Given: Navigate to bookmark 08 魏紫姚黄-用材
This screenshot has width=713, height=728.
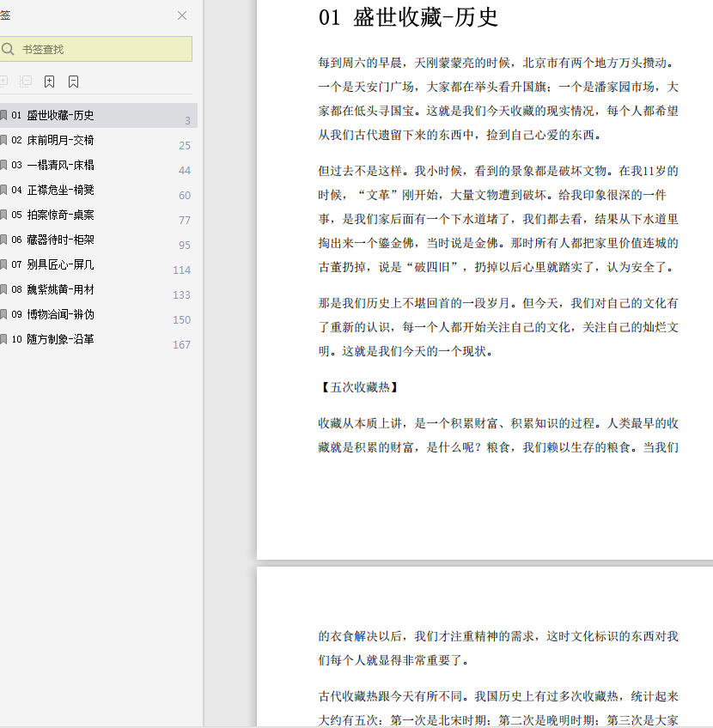Looking at the screenshot, I should 60,290.
